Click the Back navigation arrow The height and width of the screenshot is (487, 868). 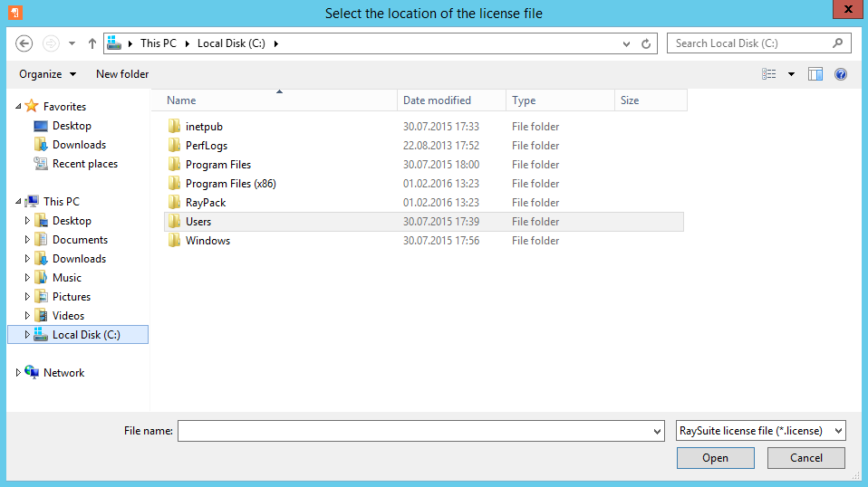tap(24, 43)
